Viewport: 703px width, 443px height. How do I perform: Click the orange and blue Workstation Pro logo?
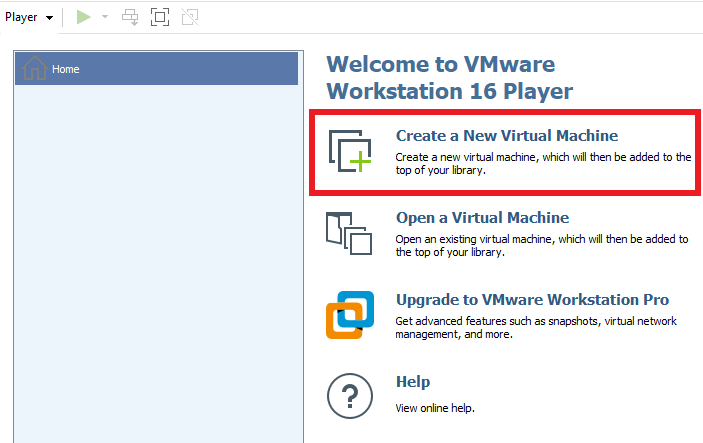[350, 315]
